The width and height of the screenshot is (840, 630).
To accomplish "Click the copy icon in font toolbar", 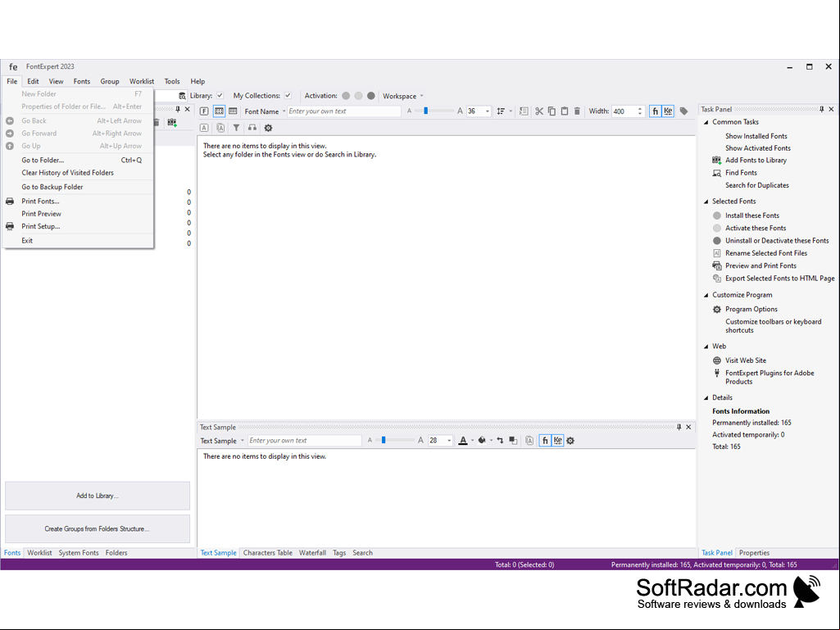I will point(552,111).
